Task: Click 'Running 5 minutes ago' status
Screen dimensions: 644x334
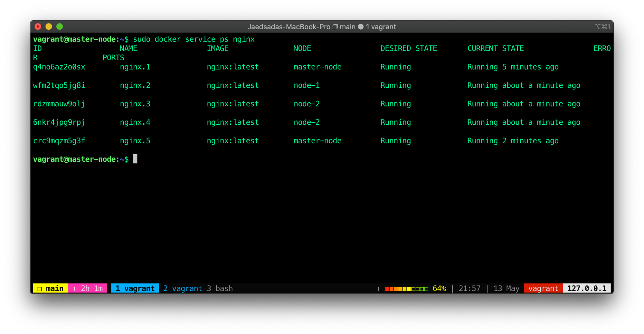Action: coord(513,67)
